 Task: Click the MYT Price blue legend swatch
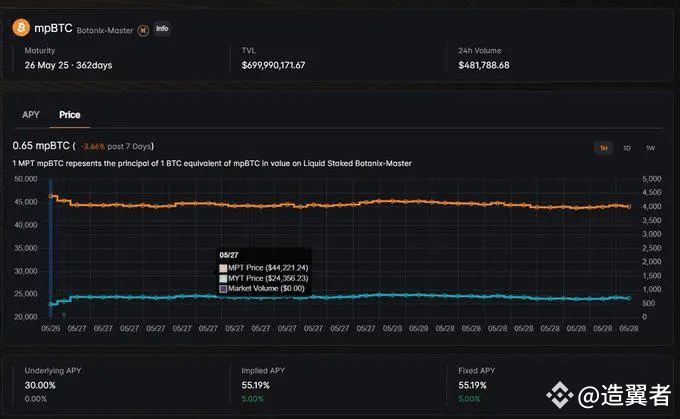[x=222, y=278]
